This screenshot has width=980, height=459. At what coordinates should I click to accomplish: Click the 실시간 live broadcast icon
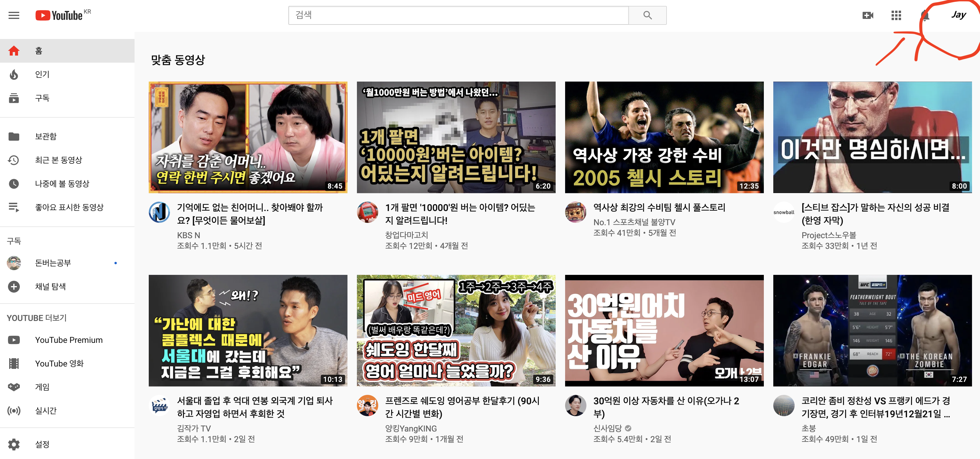[14, 410]
